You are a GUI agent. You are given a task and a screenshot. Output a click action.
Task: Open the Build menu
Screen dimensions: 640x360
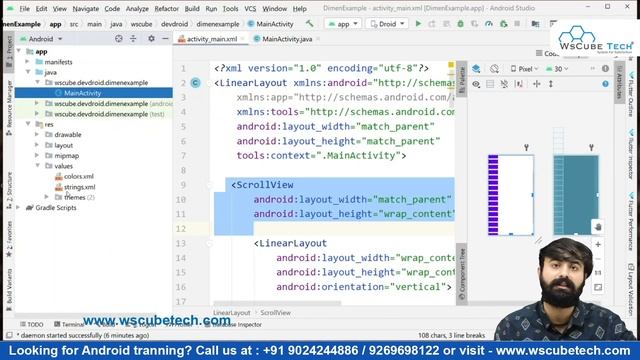(192, 9)
